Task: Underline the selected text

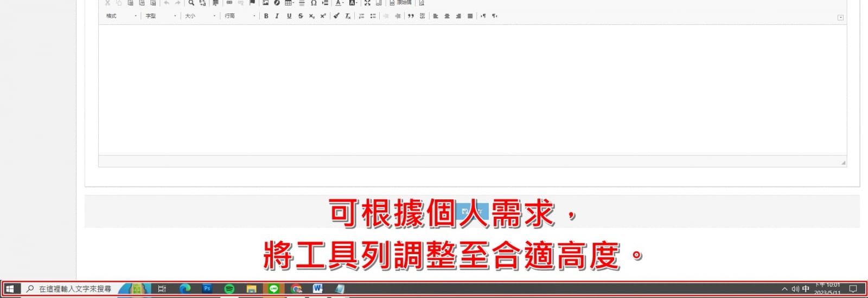Action: [289, 16]
